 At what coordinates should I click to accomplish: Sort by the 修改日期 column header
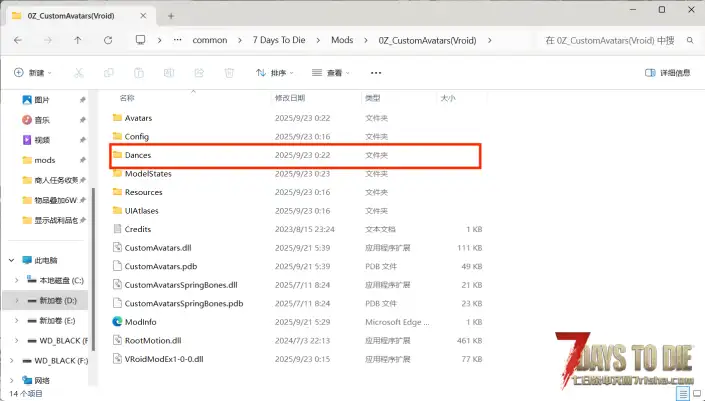click(x=289, y=98)
